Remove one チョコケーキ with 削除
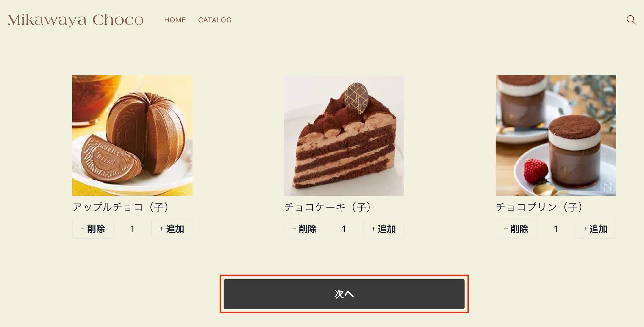 pyautogui.click(x=304, y=229)
